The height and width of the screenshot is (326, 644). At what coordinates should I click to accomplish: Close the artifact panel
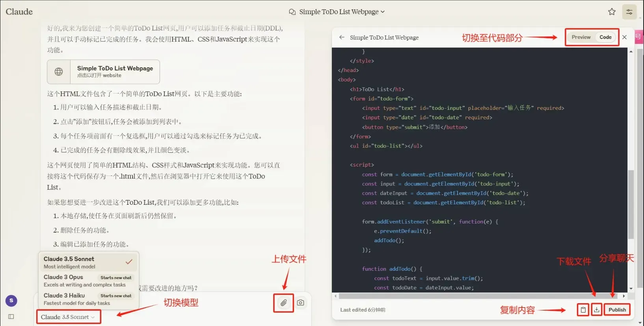pyautogui.click(x=625, y=37)
